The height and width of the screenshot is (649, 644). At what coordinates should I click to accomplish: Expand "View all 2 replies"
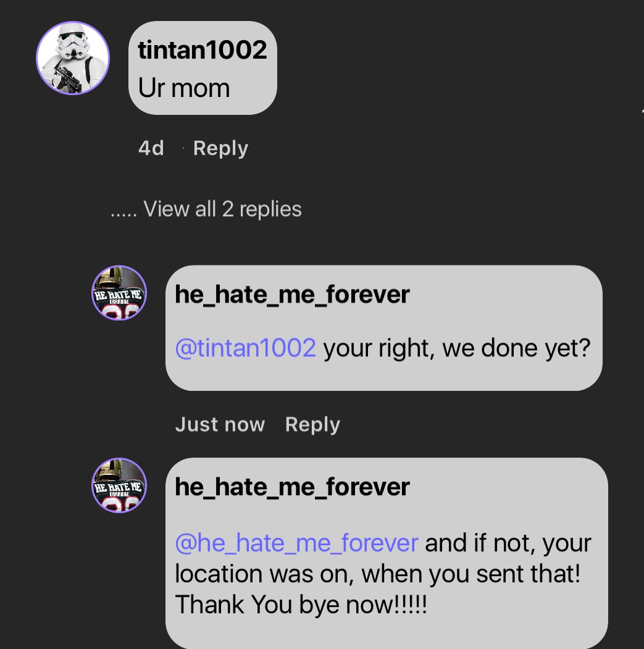(x=222, y=209)
